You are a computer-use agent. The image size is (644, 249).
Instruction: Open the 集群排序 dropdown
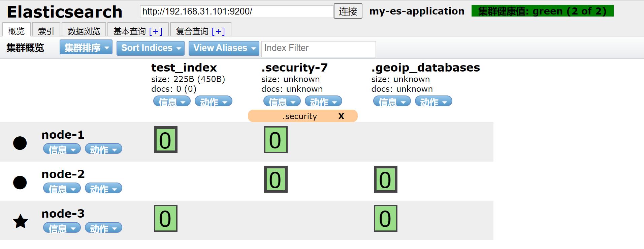click(x=86, y=48)
